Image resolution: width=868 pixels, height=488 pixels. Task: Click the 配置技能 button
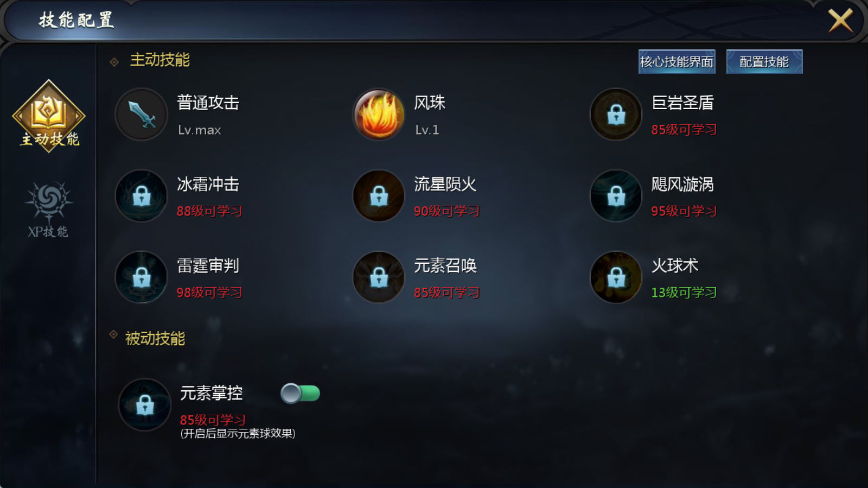pos(764,62)
